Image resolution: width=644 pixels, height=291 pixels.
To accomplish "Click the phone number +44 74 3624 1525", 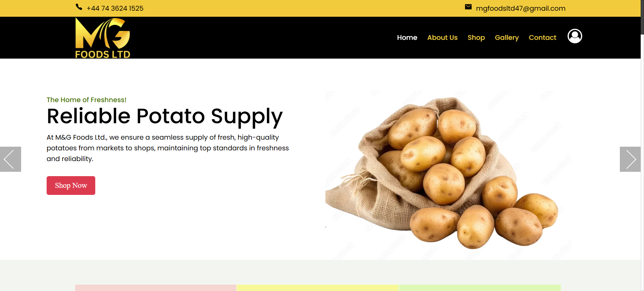I will click(115, 8).
